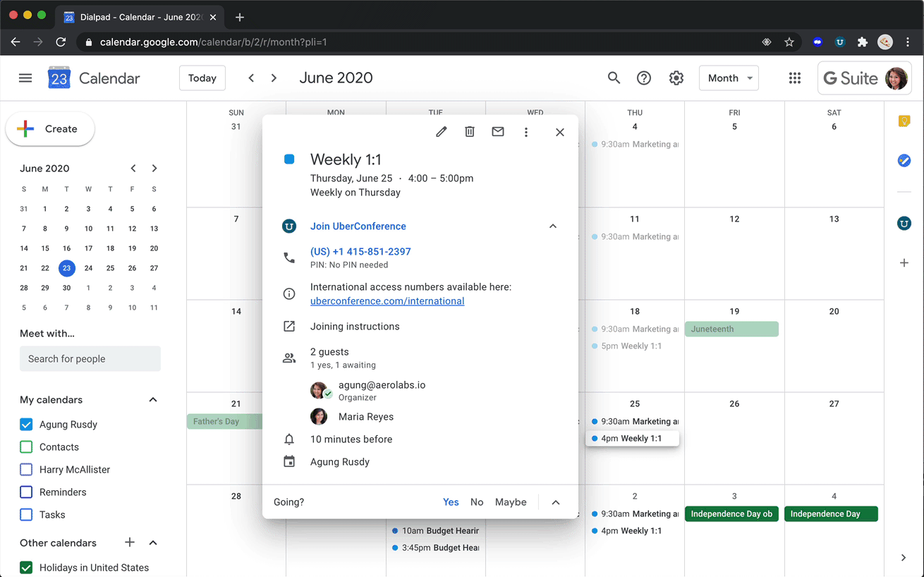Viewport: 924px width, 577px height.
Task: Open a new browser tab
Action: coord(240,17)
